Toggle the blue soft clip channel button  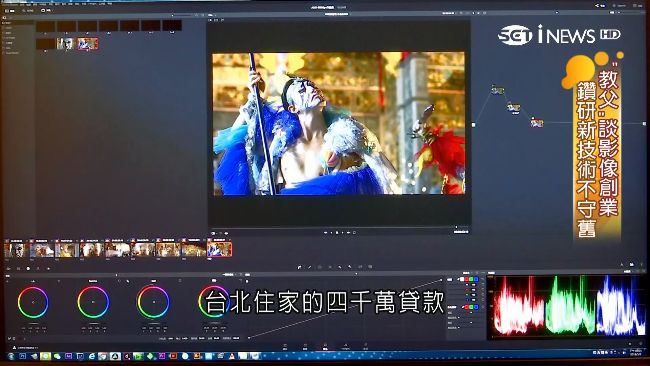(476, 307)
